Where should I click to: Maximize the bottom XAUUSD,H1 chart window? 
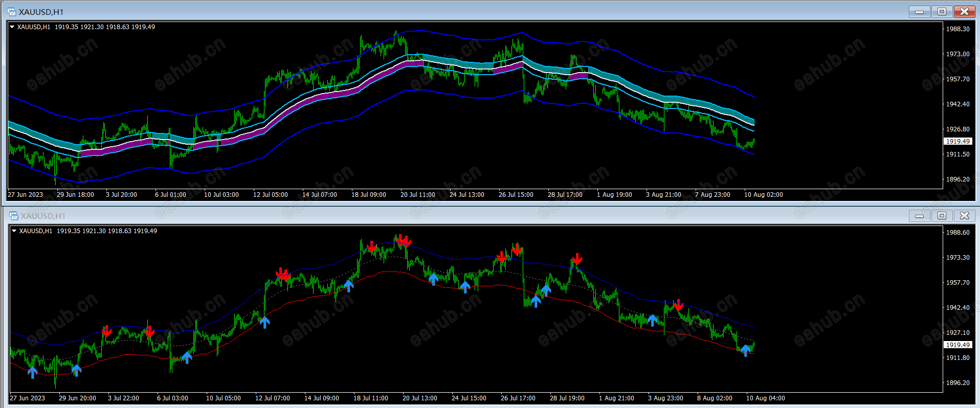coord(942,216)
